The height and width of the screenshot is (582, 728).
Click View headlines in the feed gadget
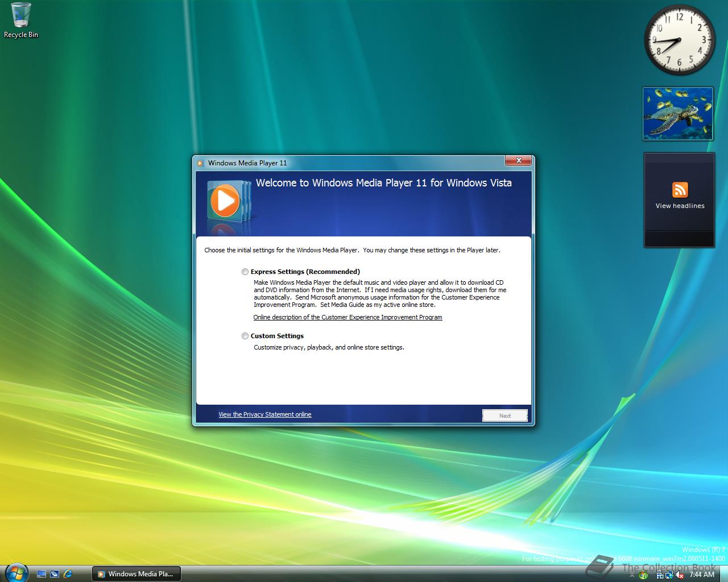click(x=680, y=206)
